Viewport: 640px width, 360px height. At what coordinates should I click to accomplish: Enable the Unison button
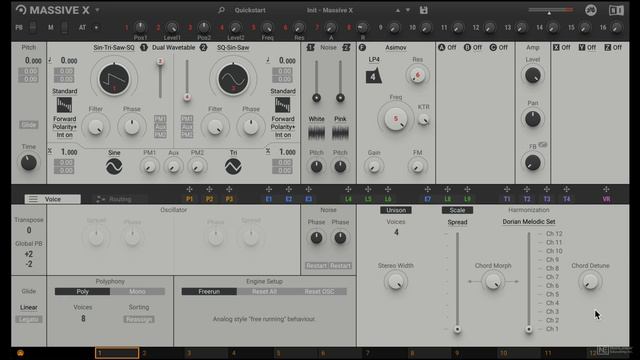tap(396, 210)
